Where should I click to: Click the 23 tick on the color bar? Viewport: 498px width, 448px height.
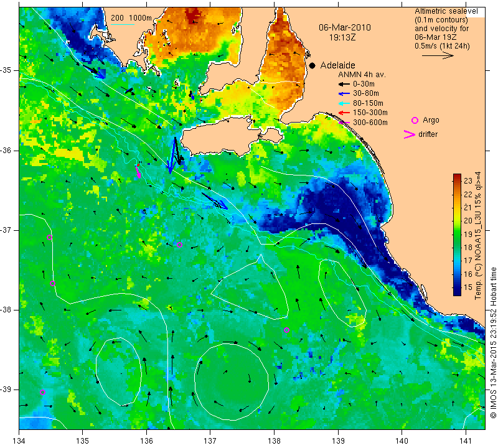pos(468,181)
